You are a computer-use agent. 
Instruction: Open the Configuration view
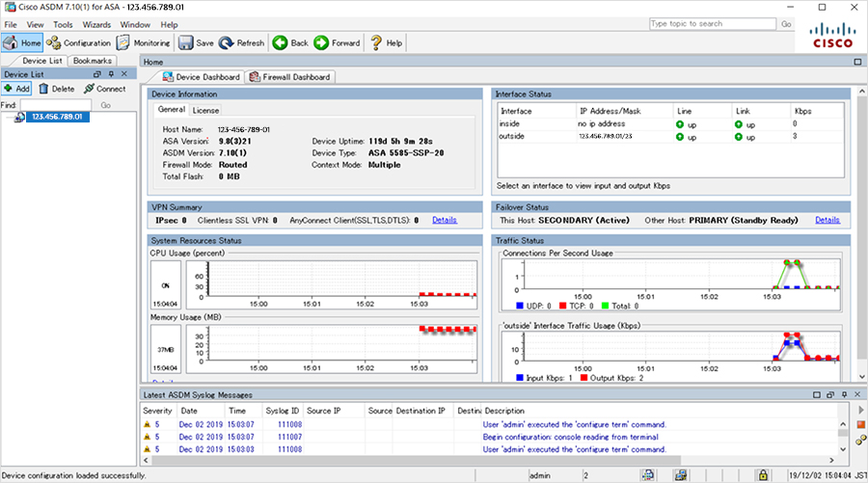(79, 42)
